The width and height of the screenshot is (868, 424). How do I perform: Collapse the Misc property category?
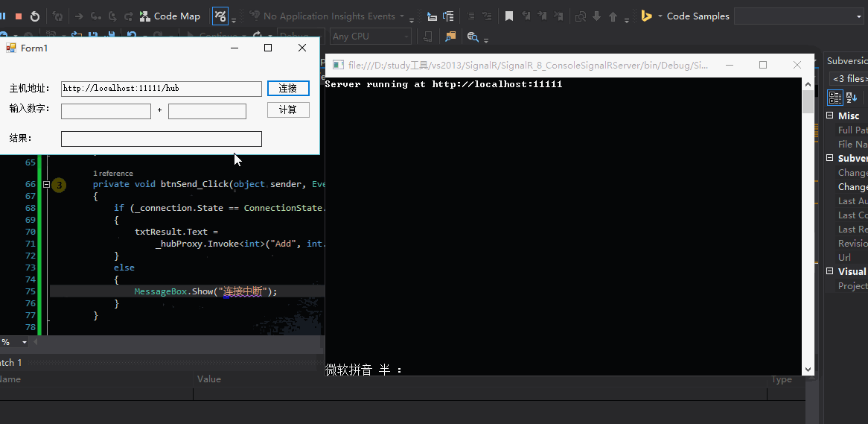[830, 116]
